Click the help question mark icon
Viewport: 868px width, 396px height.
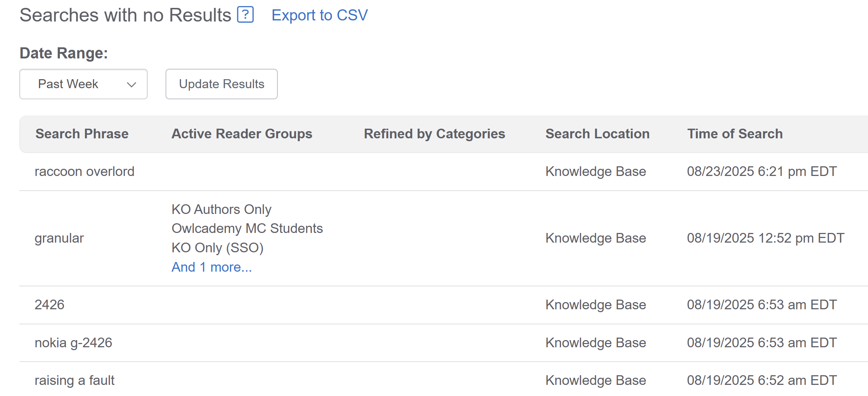point(245,15)
